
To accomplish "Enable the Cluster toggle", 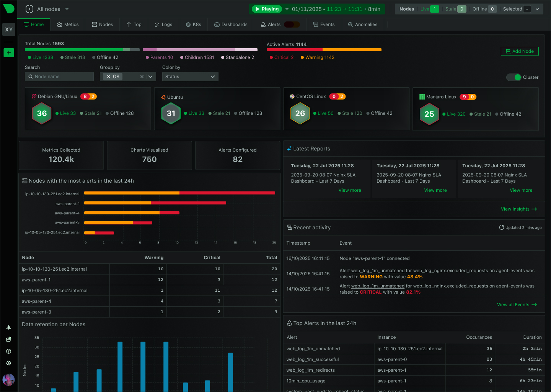I will point(513,77).
